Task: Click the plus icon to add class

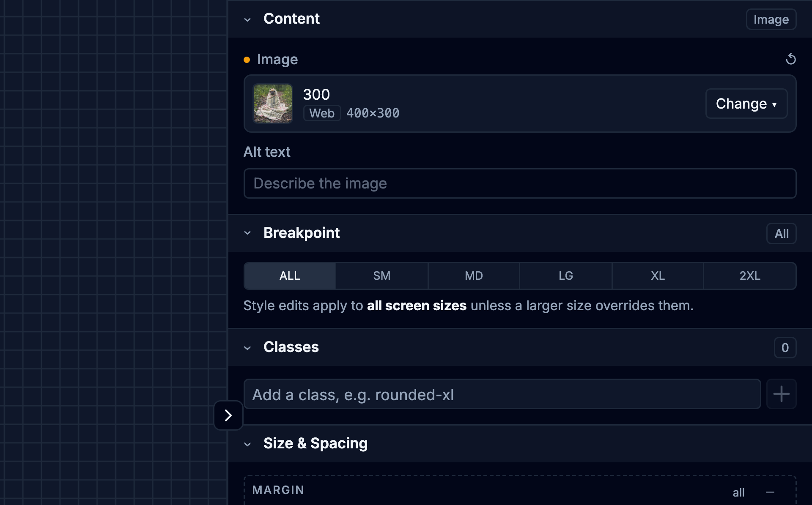Action: coord(781,394)
